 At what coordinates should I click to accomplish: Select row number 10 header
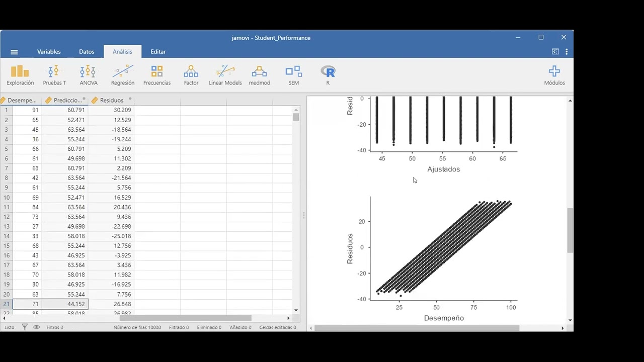tap(7, 197)
